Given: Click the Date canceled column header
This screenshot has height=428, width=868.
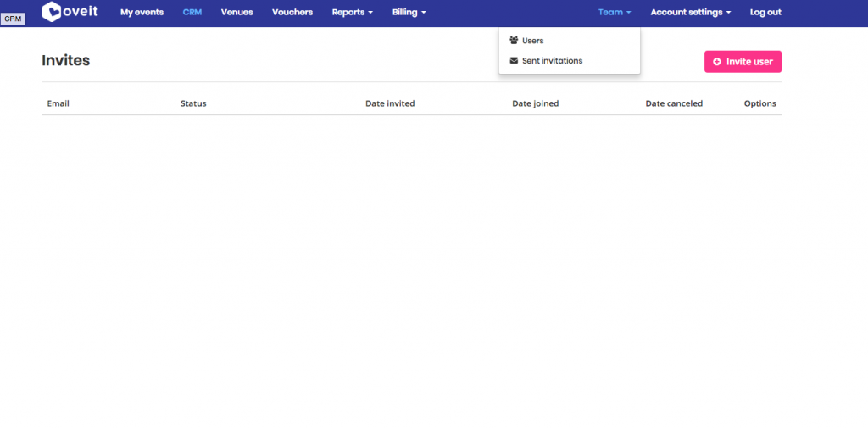Looking at the screenshot, I should [674, 103].
